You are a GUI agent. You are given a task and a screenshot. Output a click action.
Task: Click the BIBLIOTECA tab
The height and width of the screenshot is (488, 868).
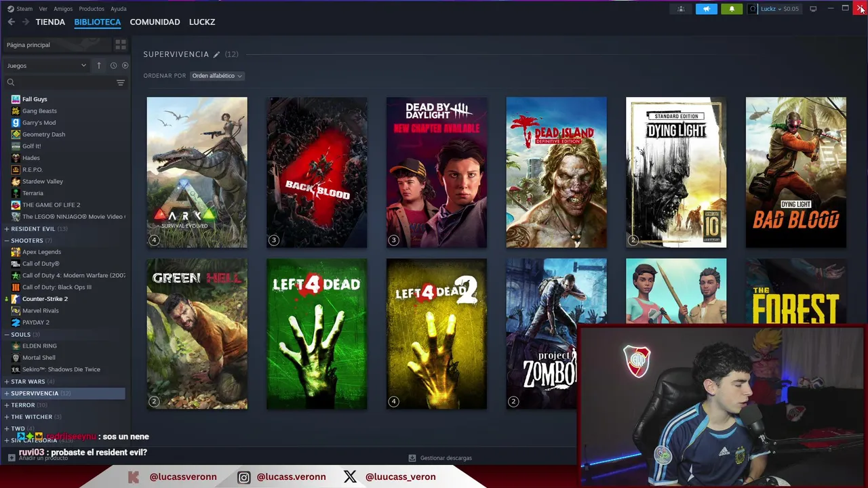coord(98,22)
